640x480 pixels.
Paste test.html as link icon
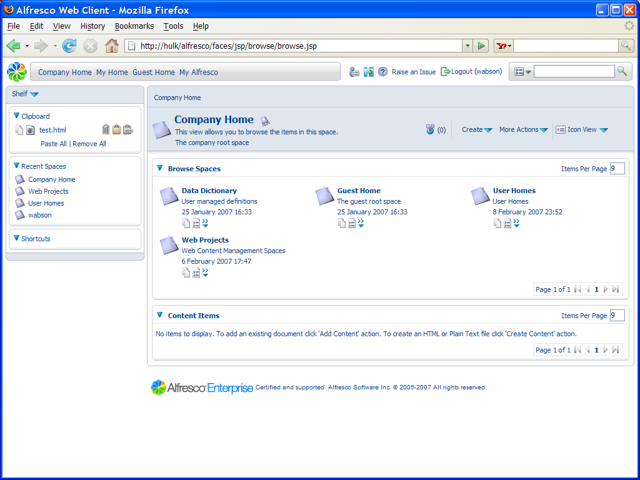[128, 129]
